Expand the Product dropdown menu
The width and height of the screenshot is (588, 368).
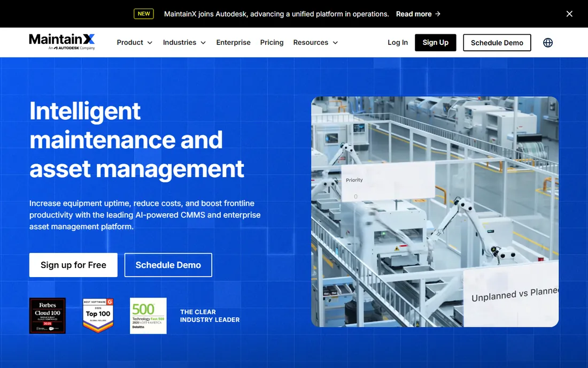coord(135,43)
